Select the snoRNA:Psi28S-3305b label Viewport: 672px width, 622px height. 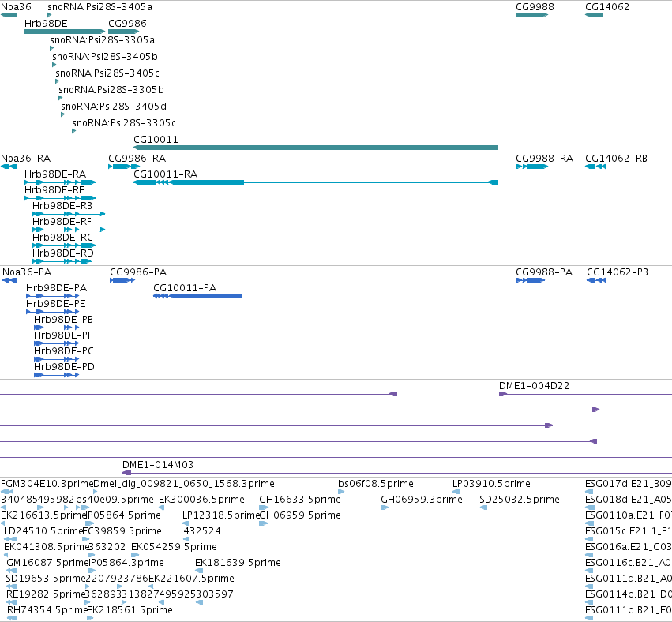111,89
